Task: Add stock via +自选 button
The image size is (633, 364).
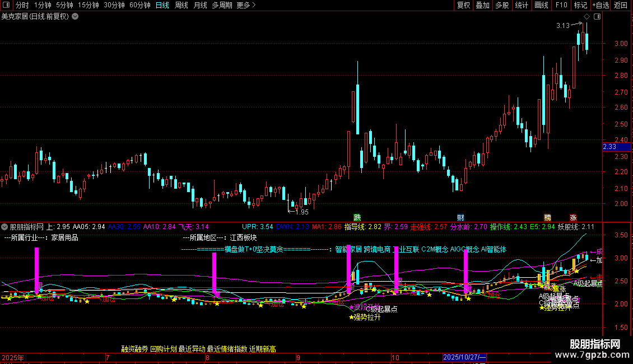Action: pyautogui.click(x=601, y=5)
